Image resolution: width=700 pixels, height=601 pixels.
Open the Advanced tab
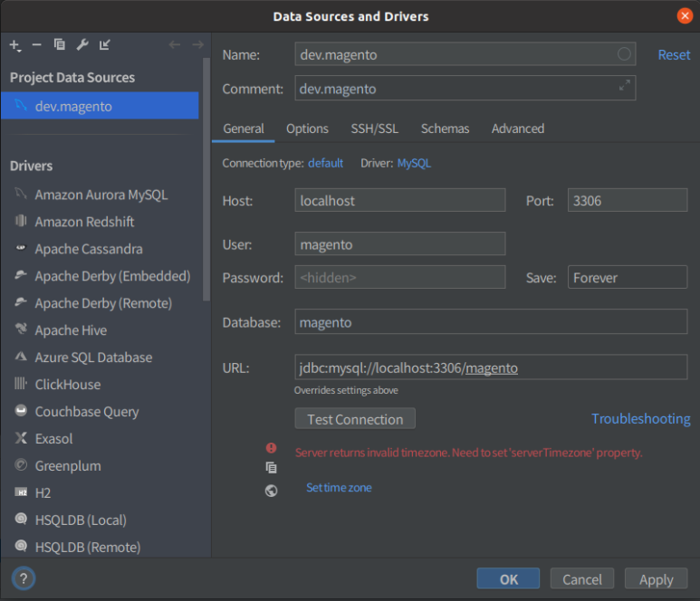[518, 129]
